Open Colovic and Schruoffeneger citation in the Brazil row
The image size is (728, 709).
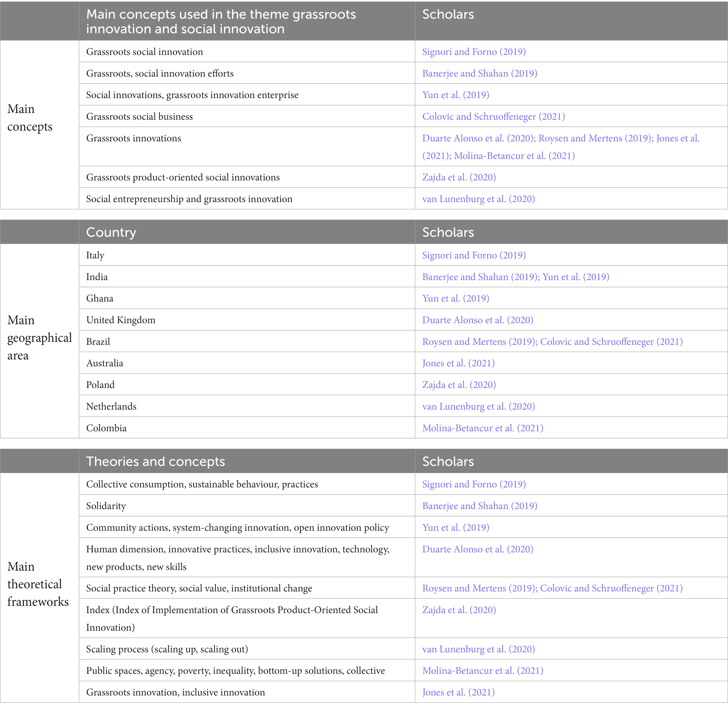611,341
